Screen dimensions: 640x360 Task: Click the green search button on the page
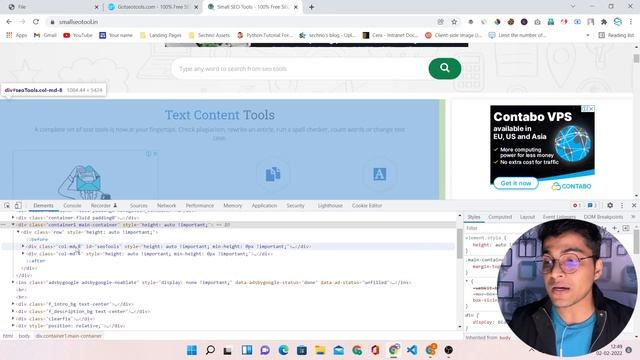click(x=444, y=68)
